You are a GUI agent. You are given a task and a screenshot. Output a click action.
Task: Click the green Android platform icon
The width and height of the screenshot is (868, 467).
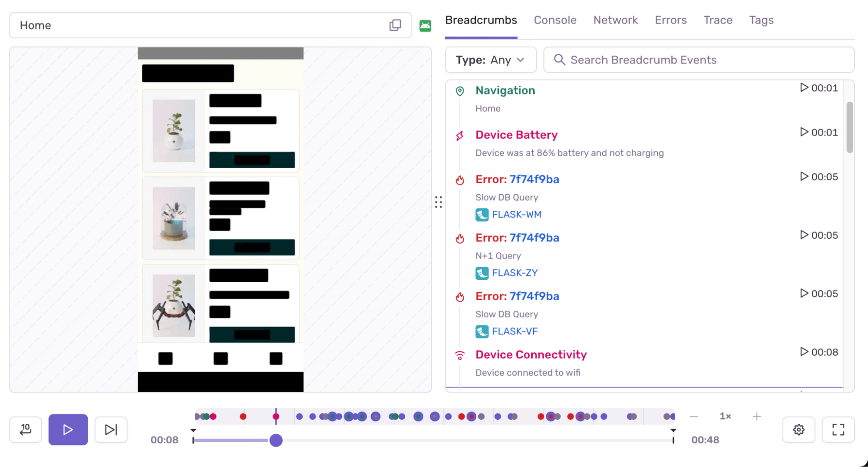(x=426, y=25)
